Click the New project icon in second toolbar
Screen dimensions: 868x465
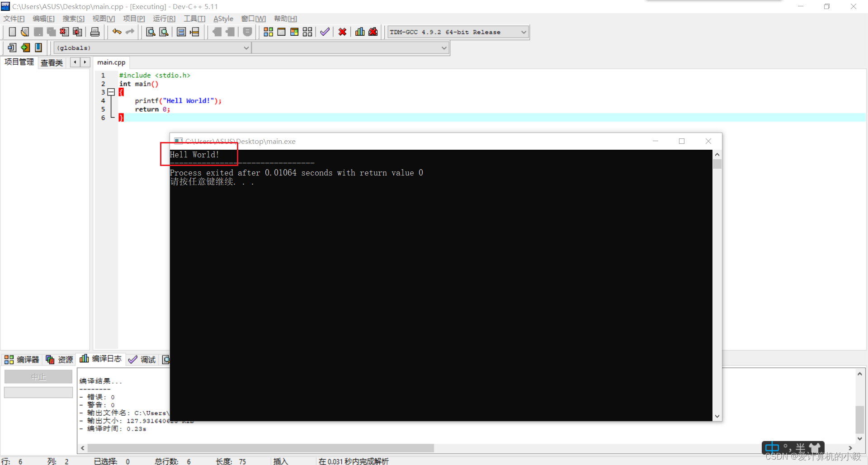pyautogui.click(x=12, y=47)
